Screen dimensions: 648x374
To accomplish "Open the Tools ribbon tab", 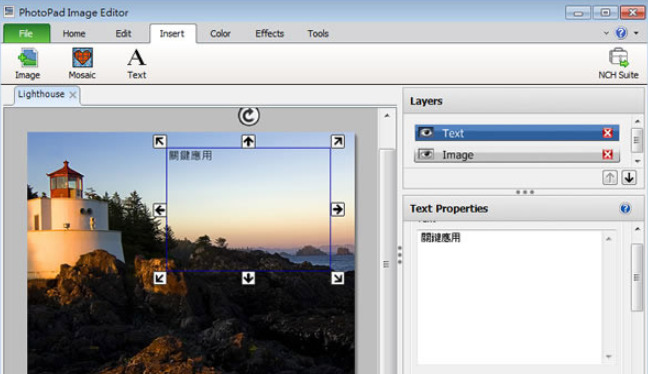I will (318, 33).
